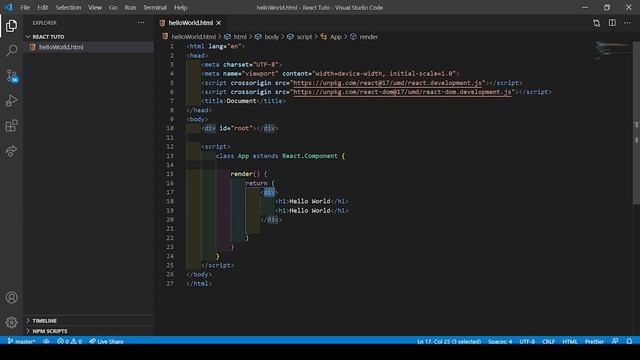Open the Help menu
The width and height of the screenshot is (640, 360).
pos(180,7)
